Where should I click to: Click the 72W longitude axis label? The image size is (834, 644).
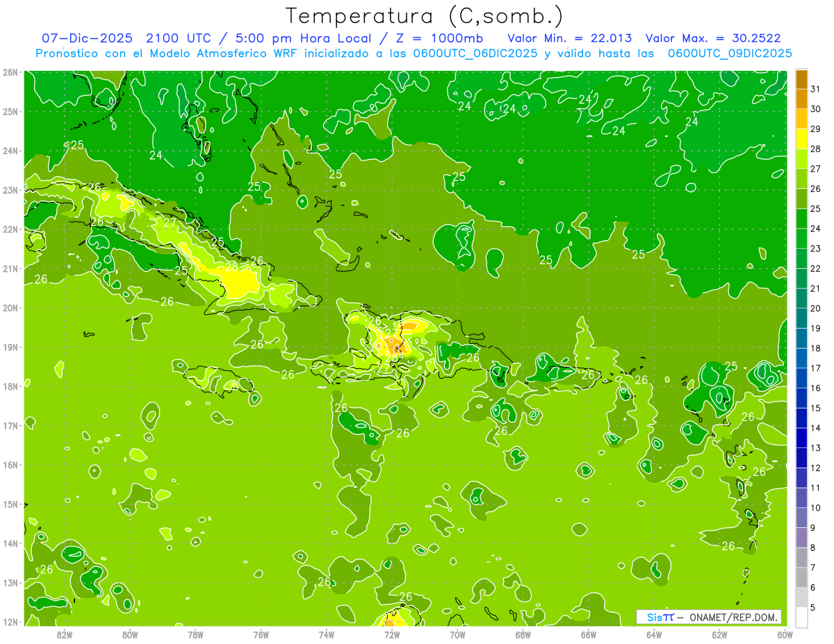coord(392,634)
